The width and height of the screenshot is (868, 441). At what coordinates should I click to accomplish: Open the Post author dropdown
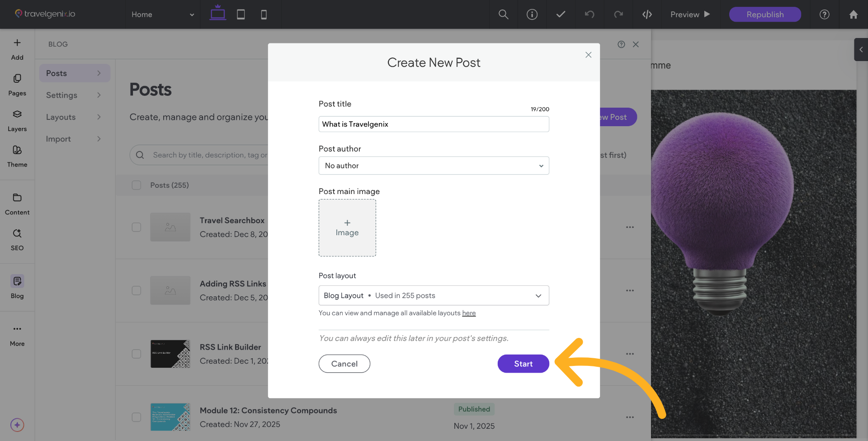(434, 166)
